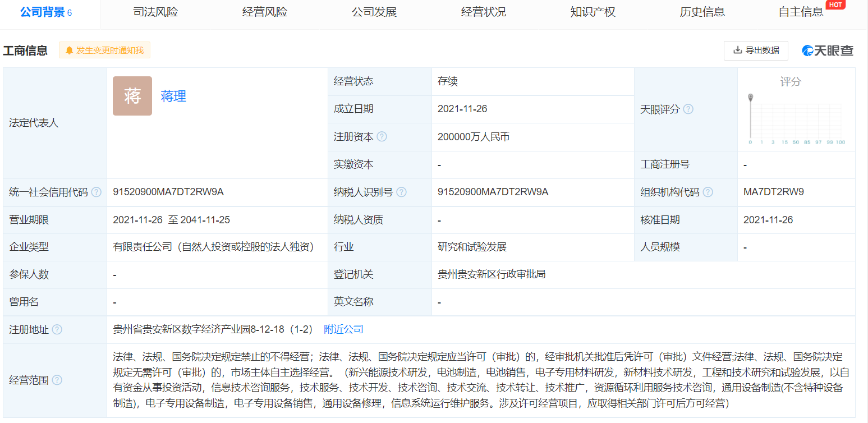Click 发生变更时通知我 notification button
868x423 pixels.
pos(105,50)
